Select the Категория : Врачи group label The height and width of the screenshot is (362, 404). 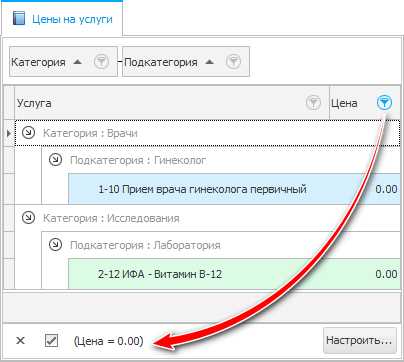[90, 133]
